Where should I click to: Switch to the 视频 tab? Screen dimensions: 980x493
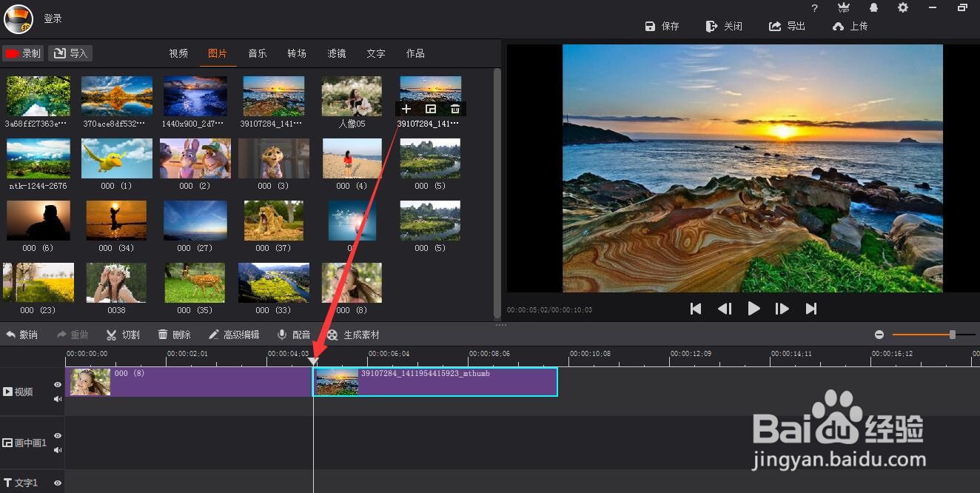[178, 53]
